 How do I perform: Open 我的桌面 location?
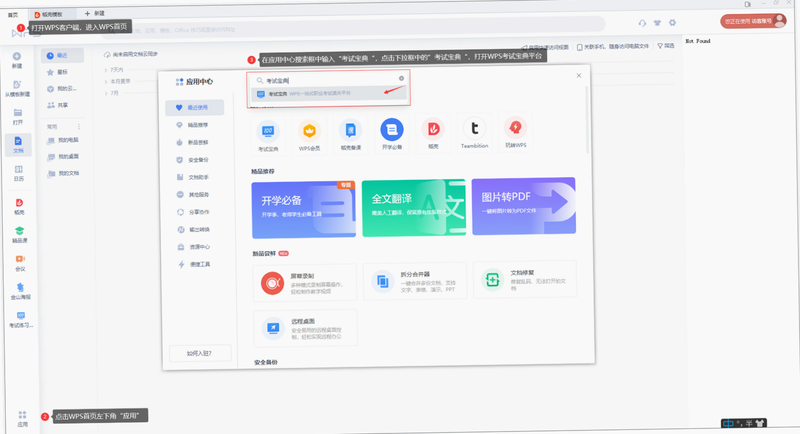(x=64, y=157)
